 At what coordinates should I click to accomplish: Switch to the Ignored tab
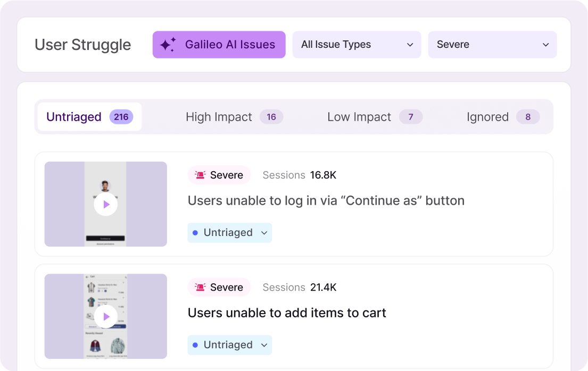point(487,117)
